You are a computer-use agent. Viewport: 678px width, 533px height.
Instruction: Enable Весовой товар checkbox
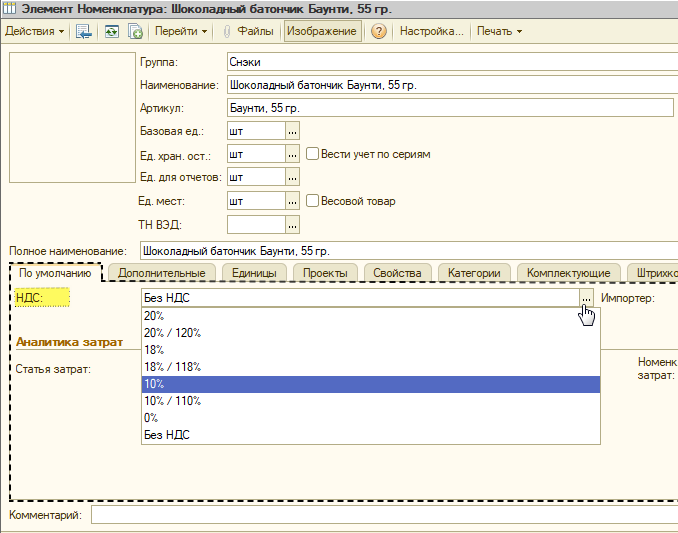coord(312,201)
